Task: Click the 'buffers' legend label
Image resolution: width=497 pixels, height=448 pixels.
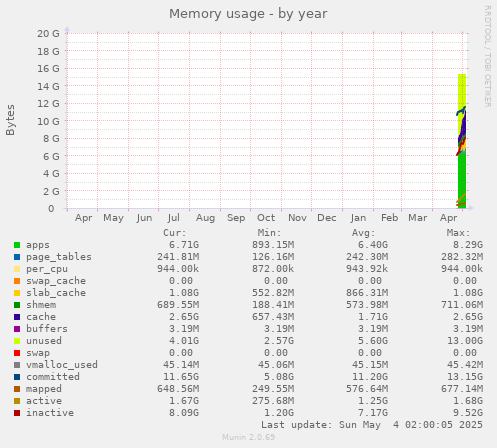Action: tap(47, 329)
